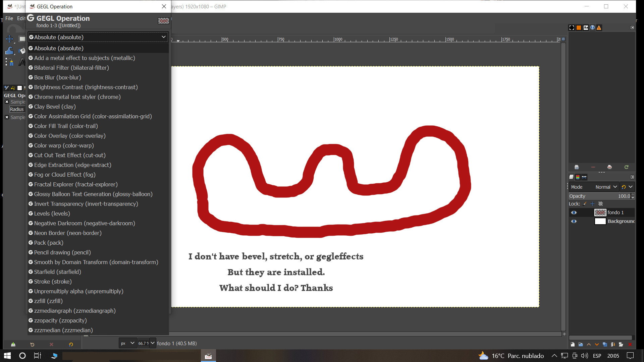This screenshot has width=644, height=362.
Task: Configure the Layers dock tab menu
Action: tap(632, 177)
